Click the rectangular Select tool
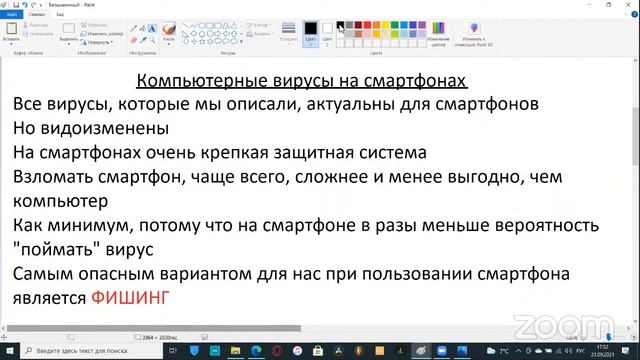This screenshot has height=360, width=640. coord(69,28)
